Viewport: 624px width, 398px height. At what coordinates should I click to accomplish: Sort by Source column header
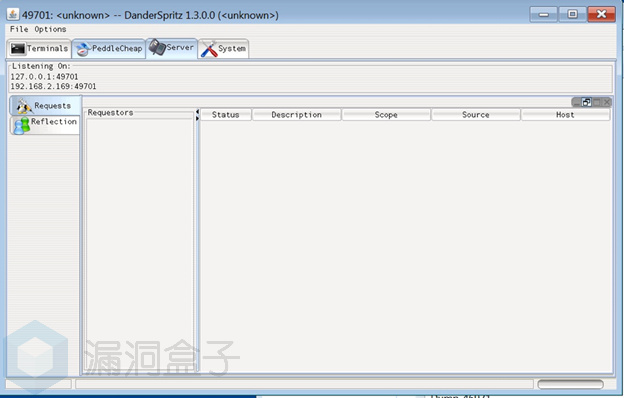(476, 115)
